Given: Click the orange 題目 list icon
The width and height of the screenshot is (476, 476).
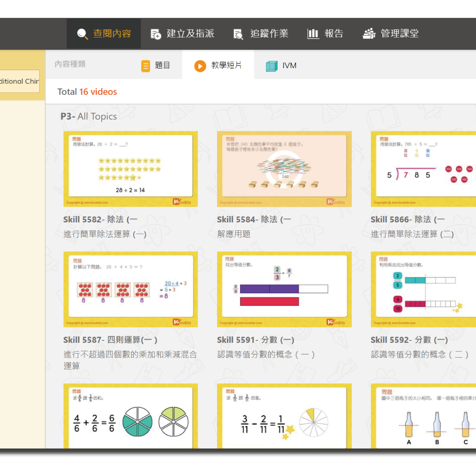Looking at the screenshot, I should [x=145, y=66].
